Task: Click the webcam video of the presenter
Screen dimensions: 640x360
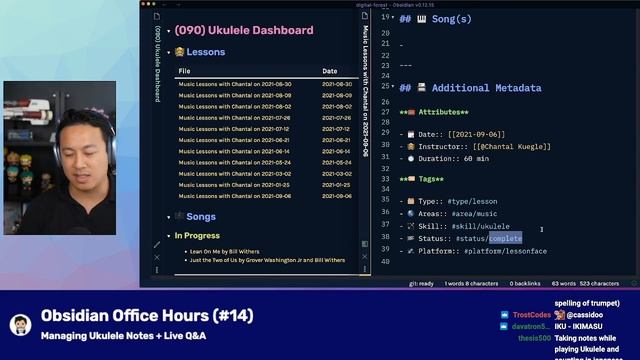Action: click(x=60, y=158)
